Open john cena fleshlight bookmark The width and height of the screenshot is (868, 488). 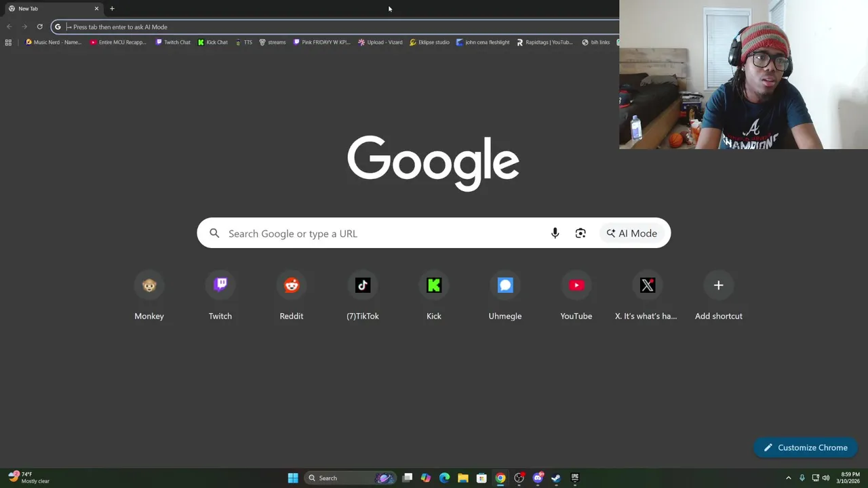[483, 42]
